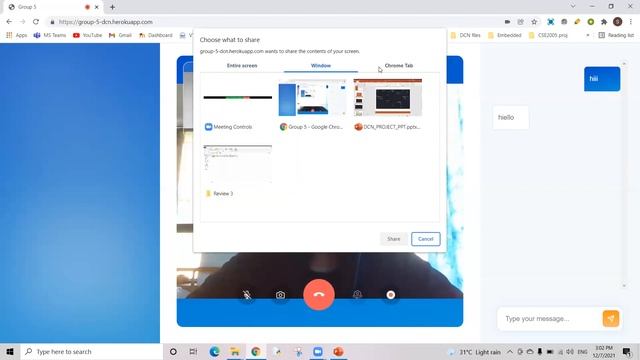Open Zoom from the taskbar
Image resolution: width=640 pixels, height=360 pixels.
(x=318, y=351)
